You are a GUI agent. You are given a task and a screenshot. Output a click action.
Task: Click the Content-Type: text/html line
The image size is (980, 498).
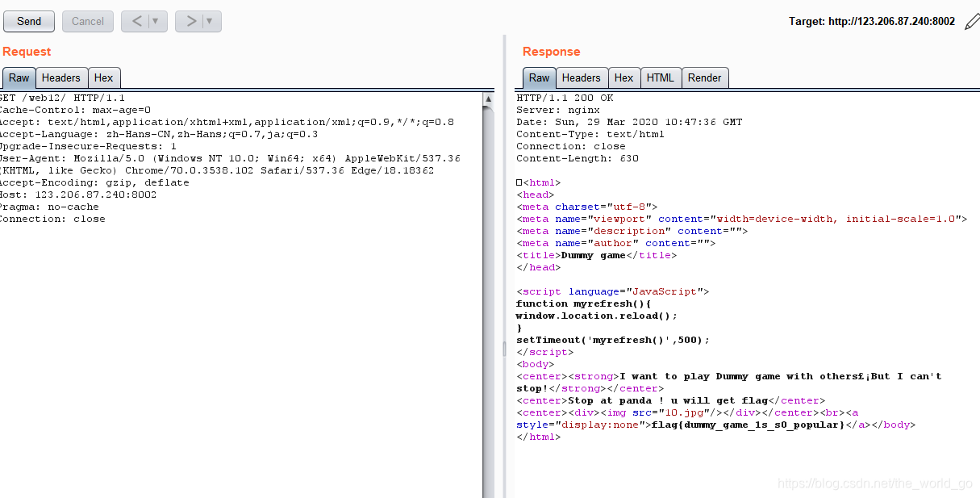[x=590, y=134]
